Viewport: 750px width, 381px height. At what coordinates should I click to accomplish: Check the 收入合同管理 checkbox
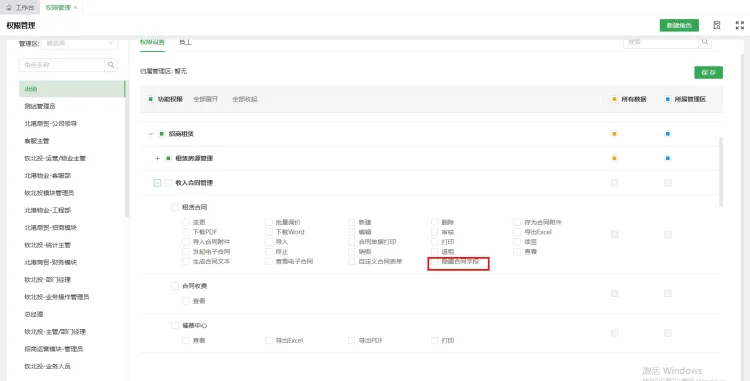(168, 183)
